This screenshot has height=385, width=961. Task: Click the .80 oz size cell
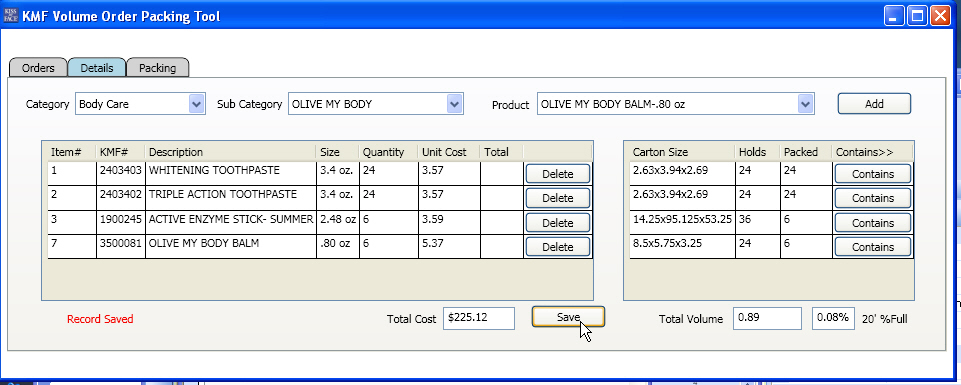(338, 247)
